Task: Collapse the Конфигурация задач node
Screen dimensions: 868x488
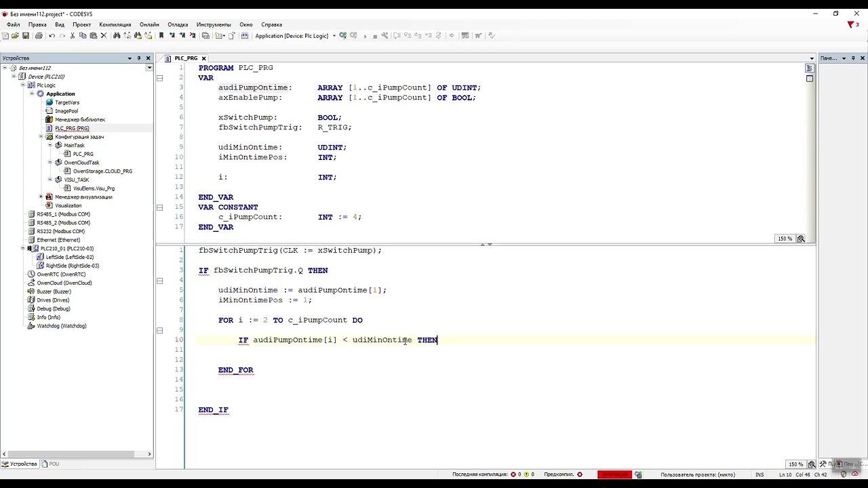Action: pos(41,137)
